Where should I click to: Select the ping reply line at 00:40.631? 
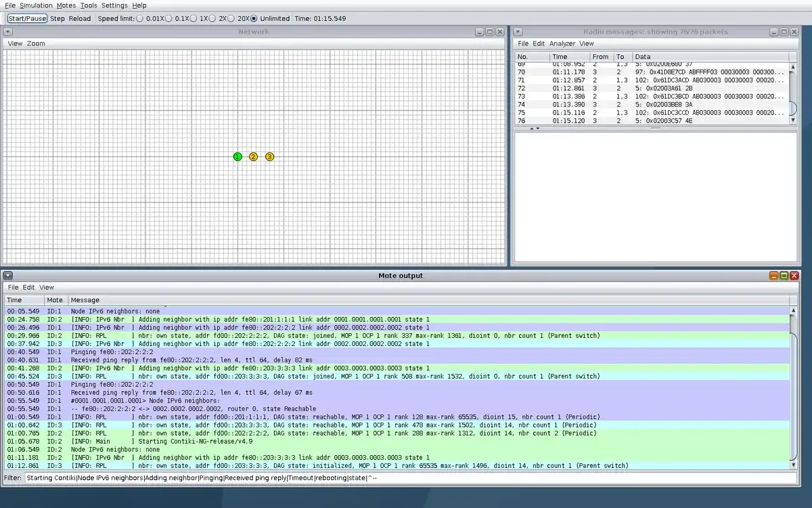(397, 360)
